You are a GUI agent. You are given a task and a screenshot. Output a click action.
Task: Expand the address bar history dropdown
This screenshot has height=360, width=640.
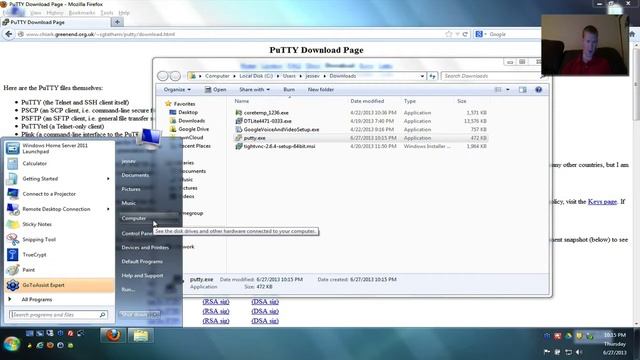422,76
